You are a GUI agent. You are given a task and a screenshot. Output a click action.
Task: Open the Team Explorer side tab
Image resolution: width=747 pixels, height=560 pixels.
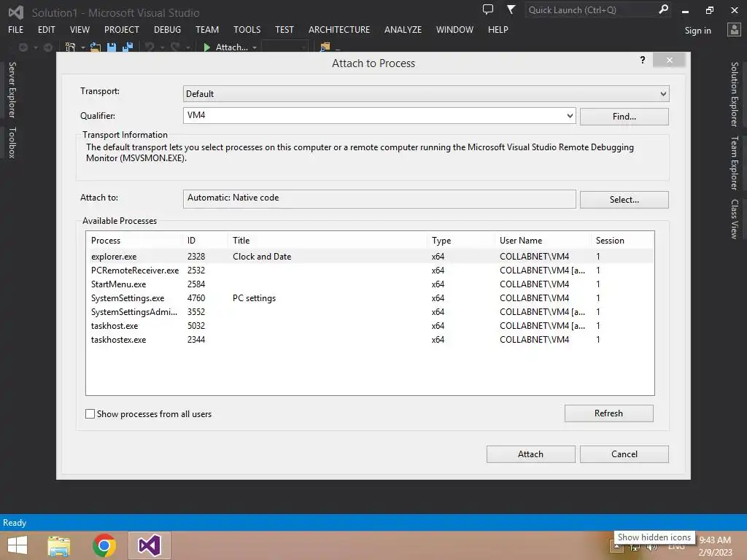[x=735, y=163]
